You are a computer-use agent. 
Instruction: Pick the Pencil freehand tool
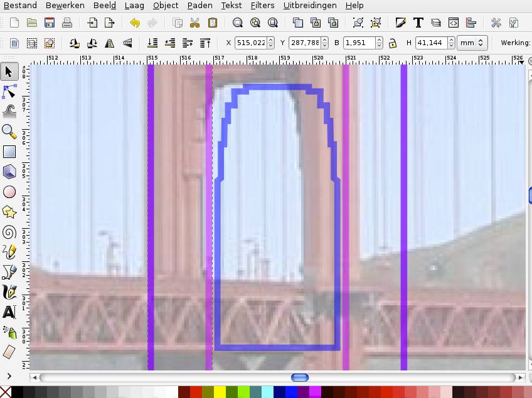click(x=9, y=252)
